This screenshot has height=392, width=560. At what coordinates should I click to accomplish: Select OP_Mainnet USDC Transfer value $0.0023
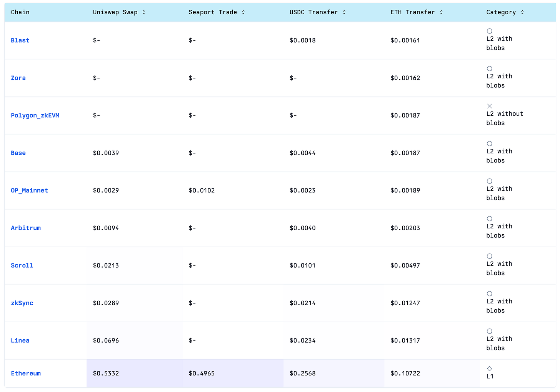click(302, 190)
